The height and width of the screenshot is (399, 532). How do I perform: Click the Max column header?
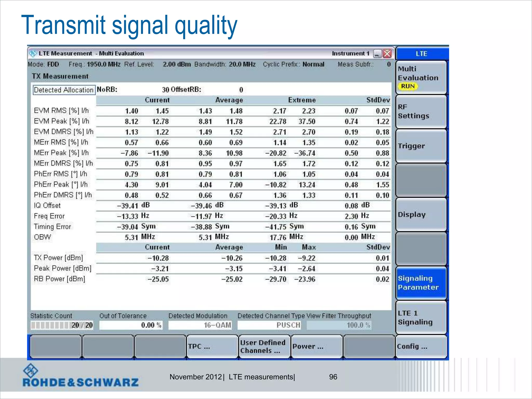click(x=309, y=247)
